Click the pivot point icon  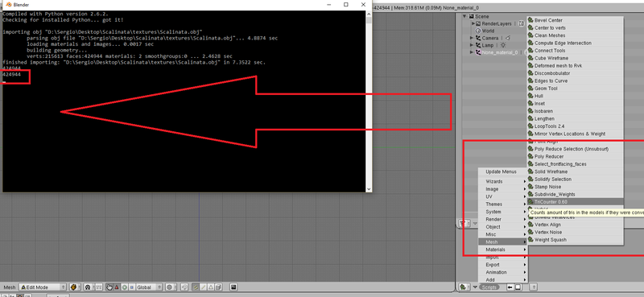point(88,287)
